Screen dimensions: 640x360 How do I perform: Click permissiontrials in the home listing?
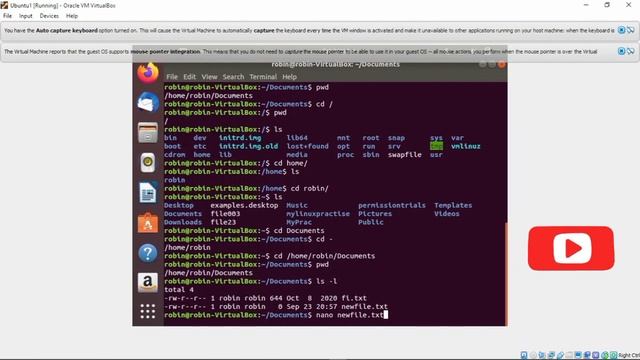pyautogui.click(x=392, y=205)
